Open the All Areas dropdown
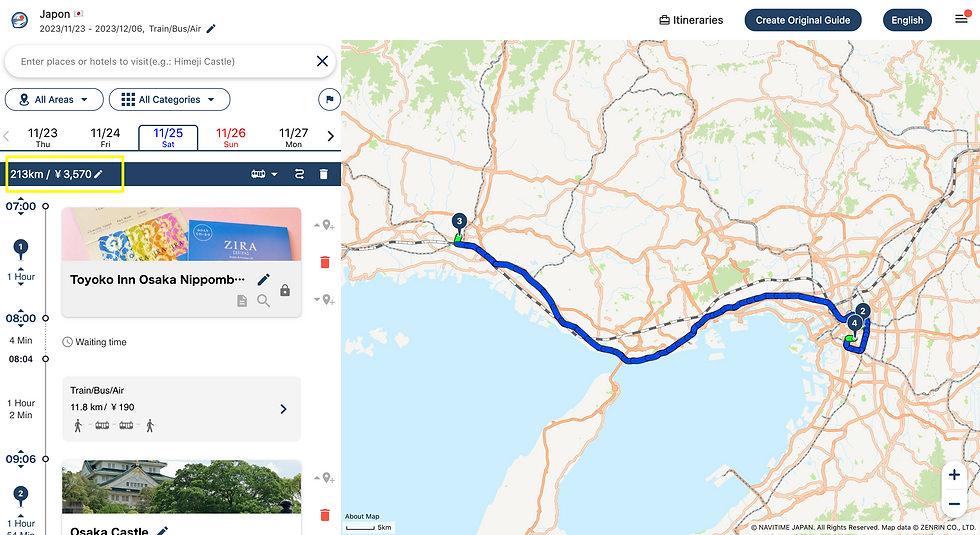 tap(55, 99)
